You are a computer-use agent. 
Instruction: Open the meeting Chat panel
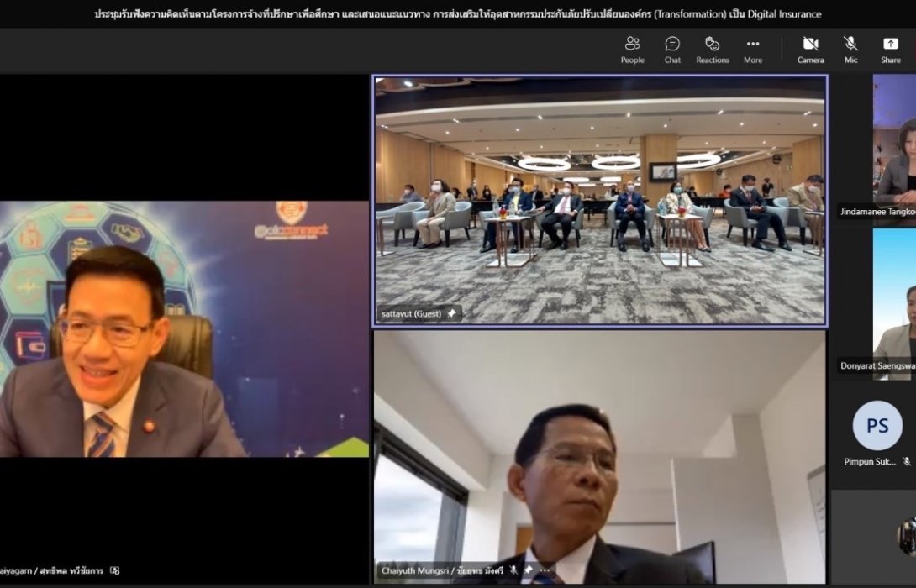[x=672, y=50]
